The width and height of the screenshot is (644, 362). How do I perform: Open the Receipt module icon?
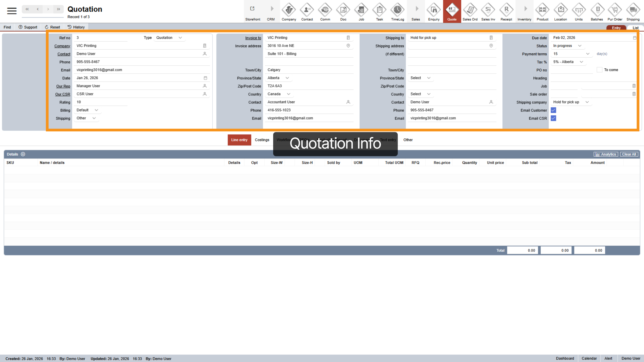click(506, 10)
